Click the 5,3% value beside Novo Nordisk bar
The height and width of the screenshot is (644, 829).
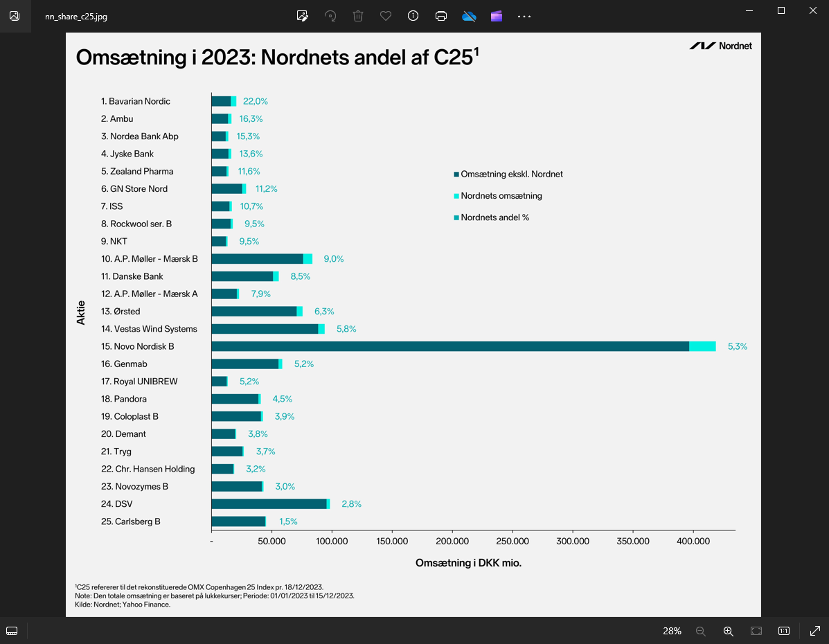click(x=738, y=346)
